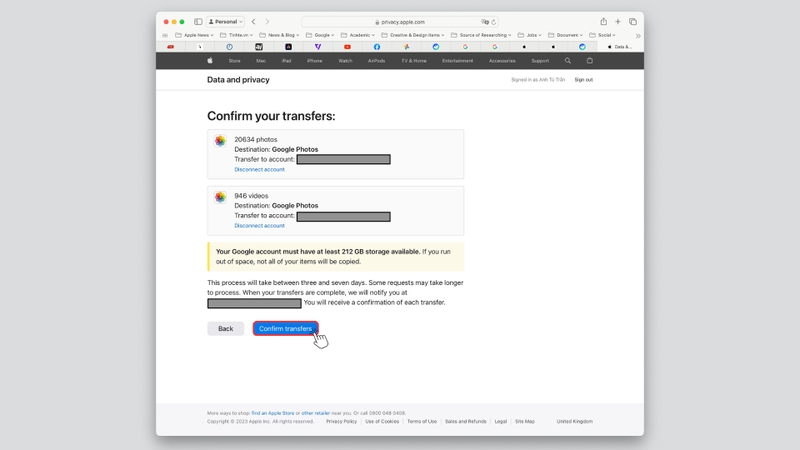Image resolution: width=800 pixels, height=450 pixels.
Task: Open AirPods in Apple navigation
Action: (x=377, y=61)
